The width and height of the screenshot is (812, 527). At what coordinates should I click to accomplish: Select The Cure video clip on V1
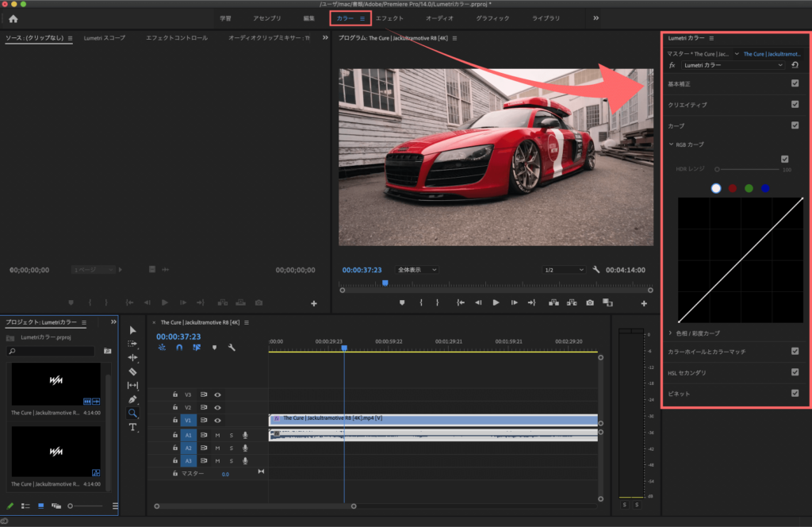tap(433, 419)
